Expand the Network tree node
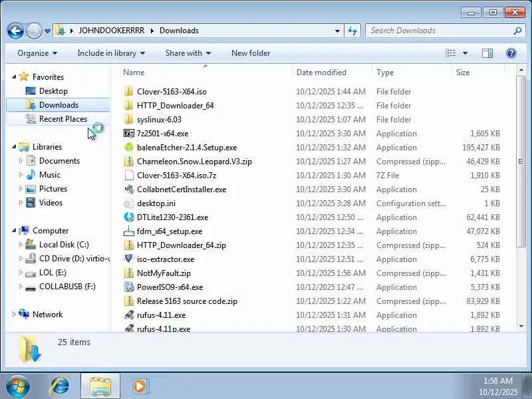The width and height of the screenshot is (532, 399). [x=14, y=315]
